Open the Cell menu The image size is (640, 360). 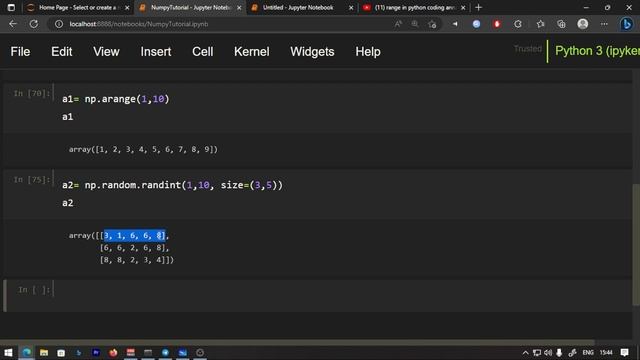pyautogui.click(x=202, y=52)
